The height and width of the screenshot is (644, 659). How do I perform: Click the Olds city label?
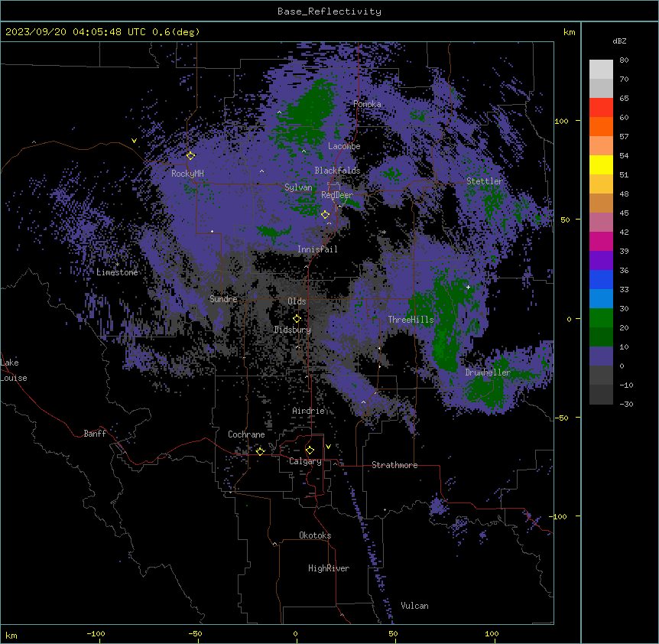click(x=297, y=301)
